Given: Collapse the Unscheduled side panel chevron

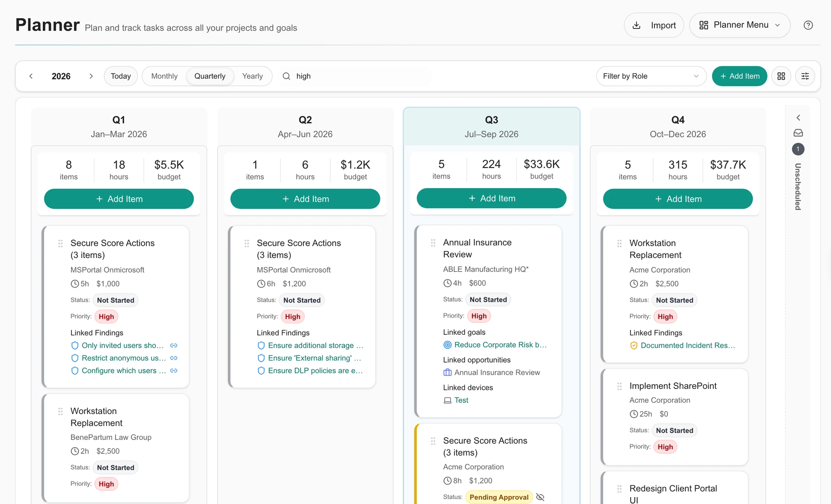Looking at the screenshot, I should click(x=798, y=118).
